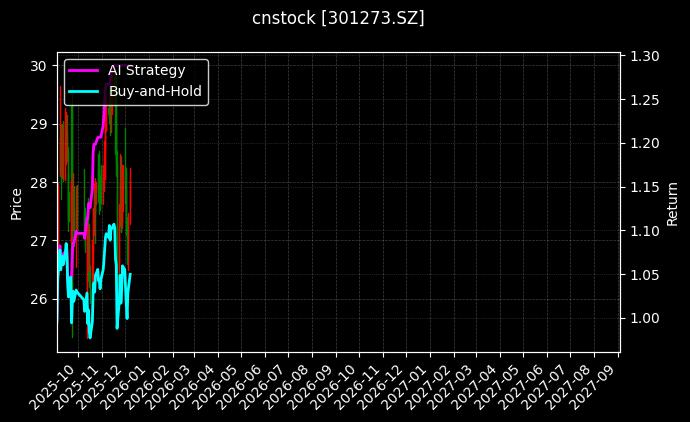This screenshot has width=690, height=422.
Task: Click the 2026-06 date tick label
Action: (x=238, y=386)
